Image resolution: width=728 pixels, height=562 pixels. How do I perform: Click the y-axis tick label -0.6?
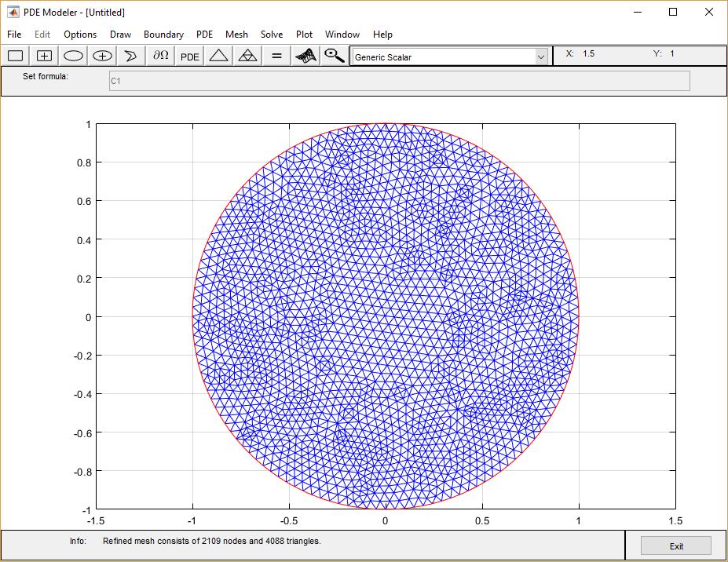click(82, 433)
